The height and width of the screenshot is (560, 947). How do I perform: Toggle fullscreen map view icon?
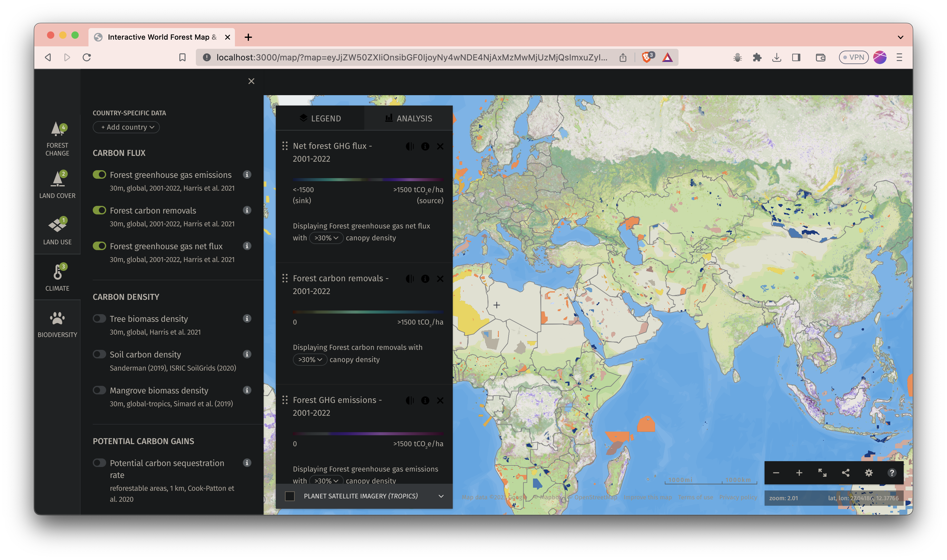point(822,473)
